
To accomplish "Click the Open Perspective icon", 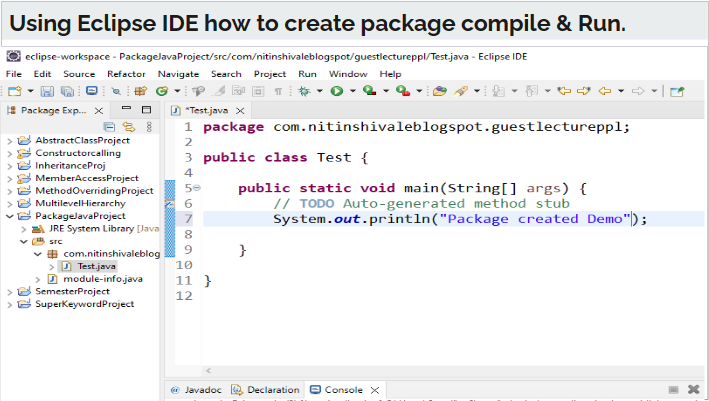I will click(677, 91).
